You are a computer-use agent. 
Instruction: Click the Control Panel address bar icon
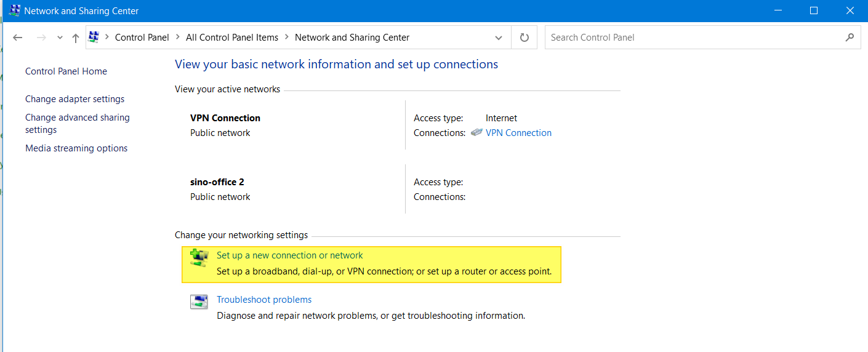pos(94,38)
